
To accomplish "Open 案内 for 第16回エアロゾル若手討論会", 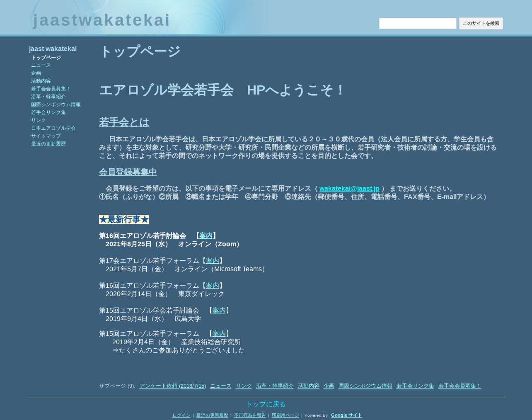I will coord(206,236).
